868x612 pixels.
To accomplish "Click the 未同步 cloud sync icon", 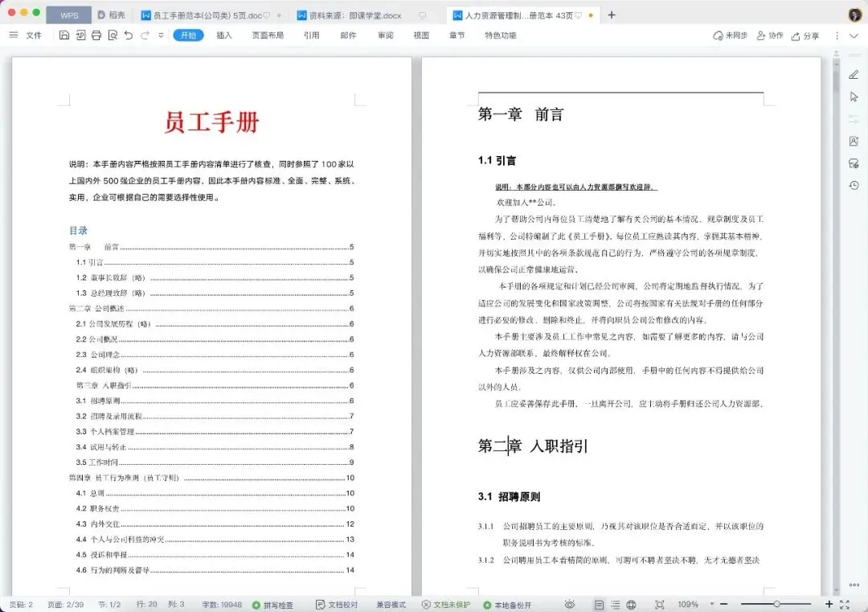I will (x=730, y=35).
